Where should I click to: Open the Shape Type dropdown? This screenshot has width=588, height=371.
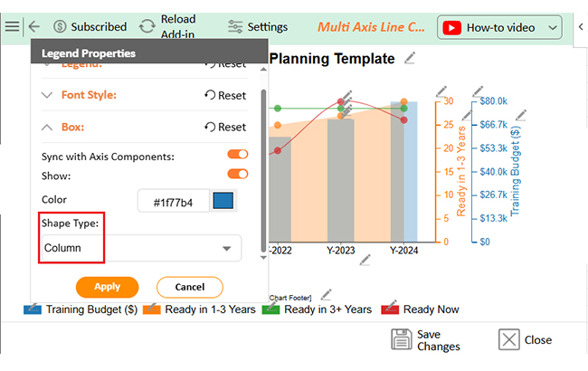point(142,248)
